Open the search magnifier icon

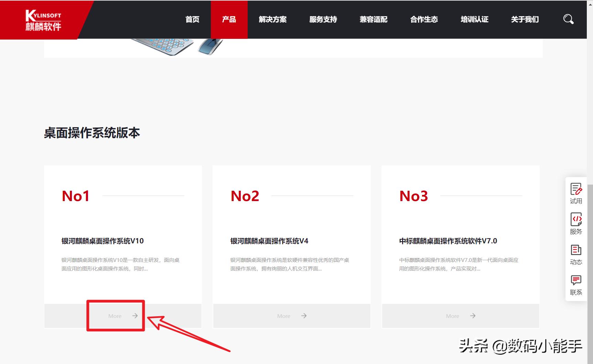pyautogui.click(x=568, y=19)
